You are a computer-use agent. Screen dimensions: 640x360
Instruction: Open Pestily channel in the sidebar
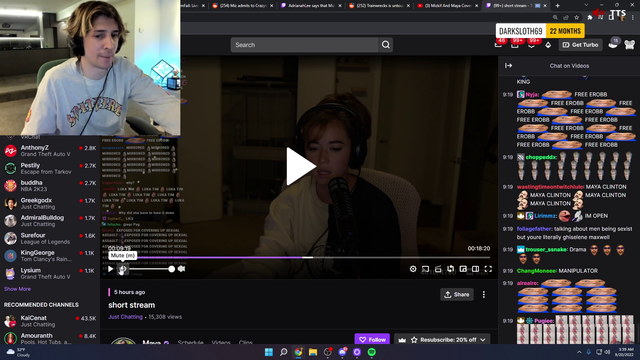click(x=50, y=168)
